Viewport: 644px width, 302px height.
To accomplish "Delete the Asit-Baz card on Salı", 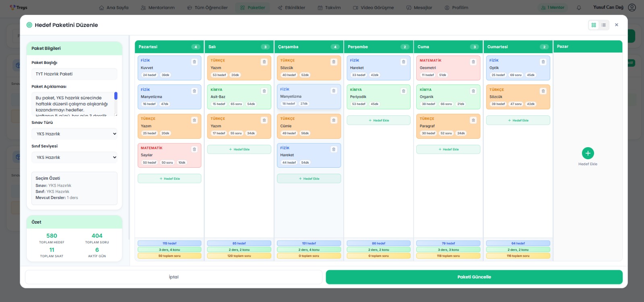I will pos(264,91).
